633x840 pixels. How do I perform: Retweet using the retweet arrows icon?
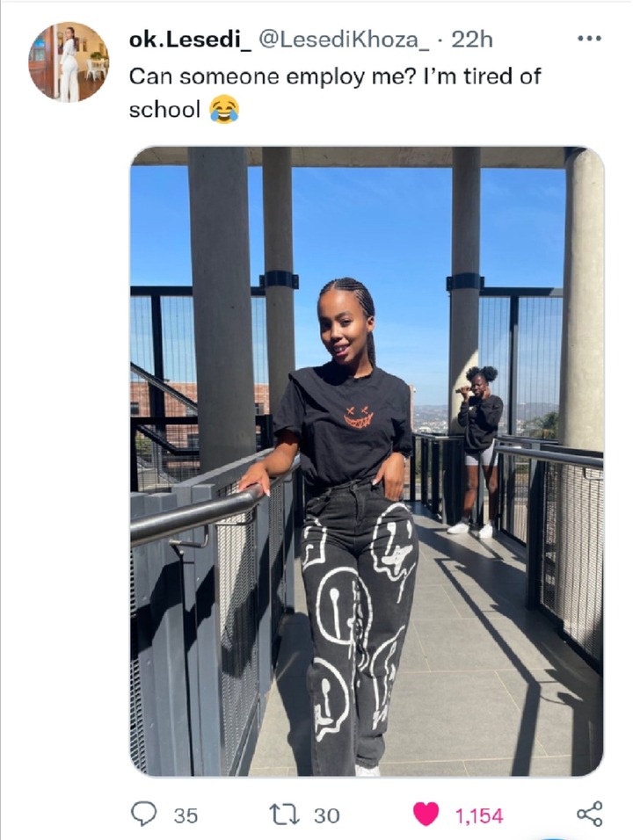tap(285, 815)
